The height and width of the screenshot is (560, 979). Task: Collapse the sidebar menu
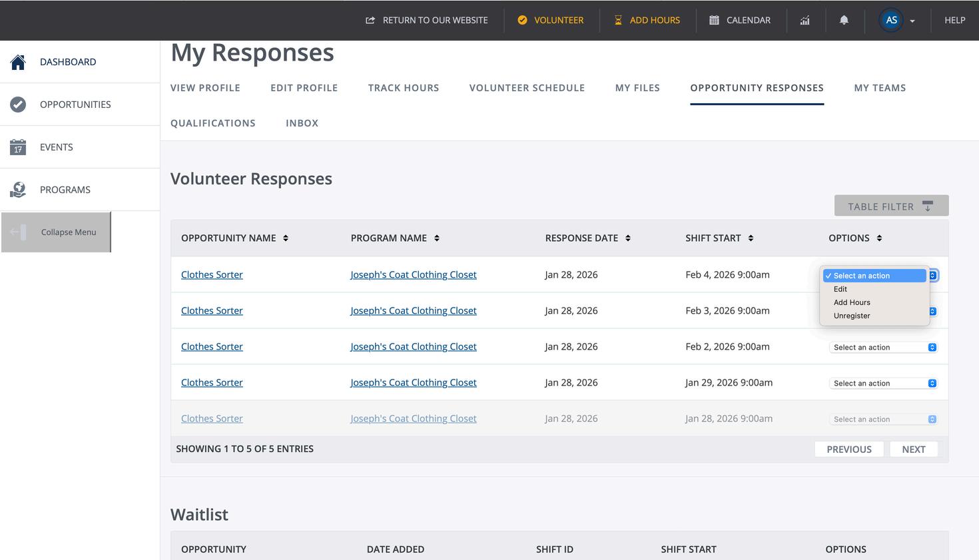click(56, 232)
